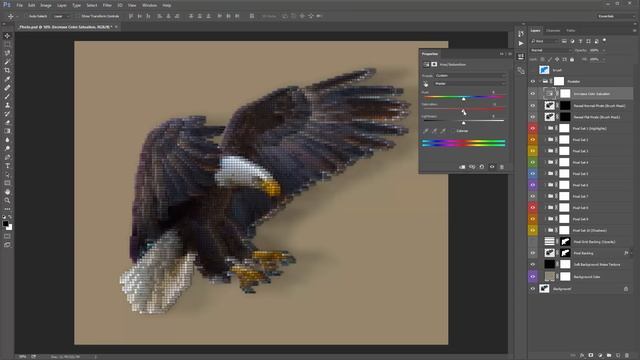The width and height of the screenshot is (640, 360).
Task: Open the History panel icon in dock
Action: 521,34
